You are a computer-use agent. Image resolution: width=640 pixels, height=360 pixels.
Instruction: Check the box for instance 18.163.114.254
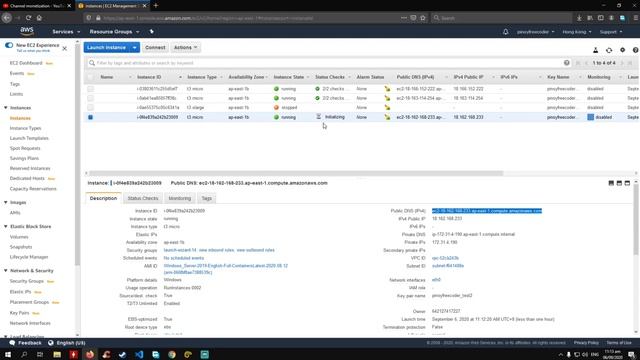tap(90, 98)
